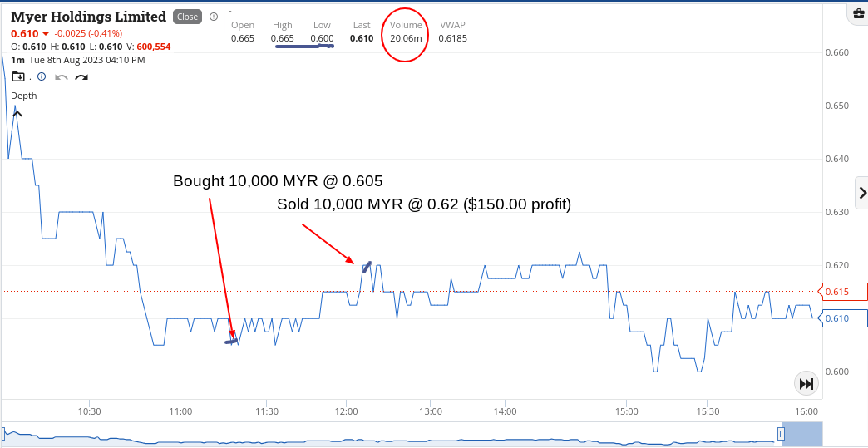
Task: Grab the right navigator range handle
Action: point(781,432)
